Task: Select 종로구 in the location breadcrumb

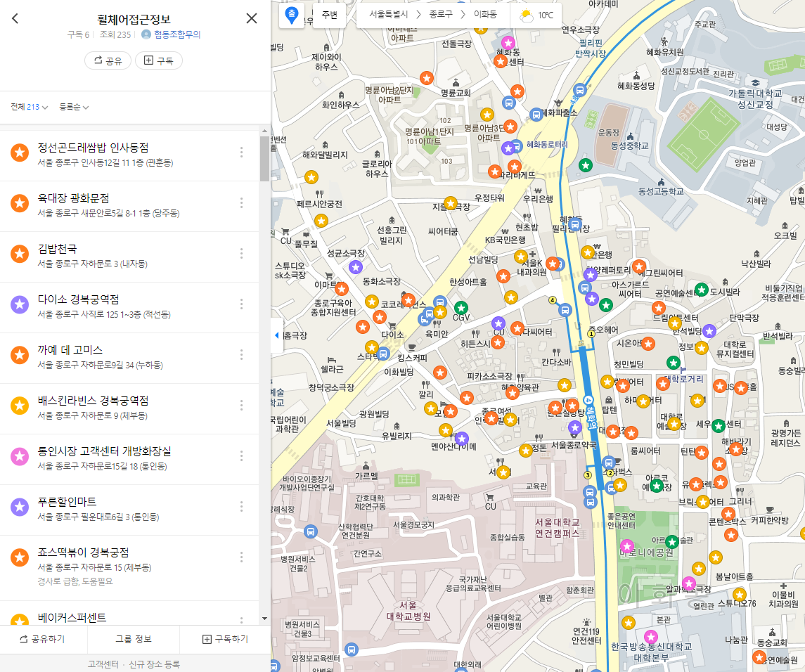Action: pyautogui.click(x=441, y=14)
